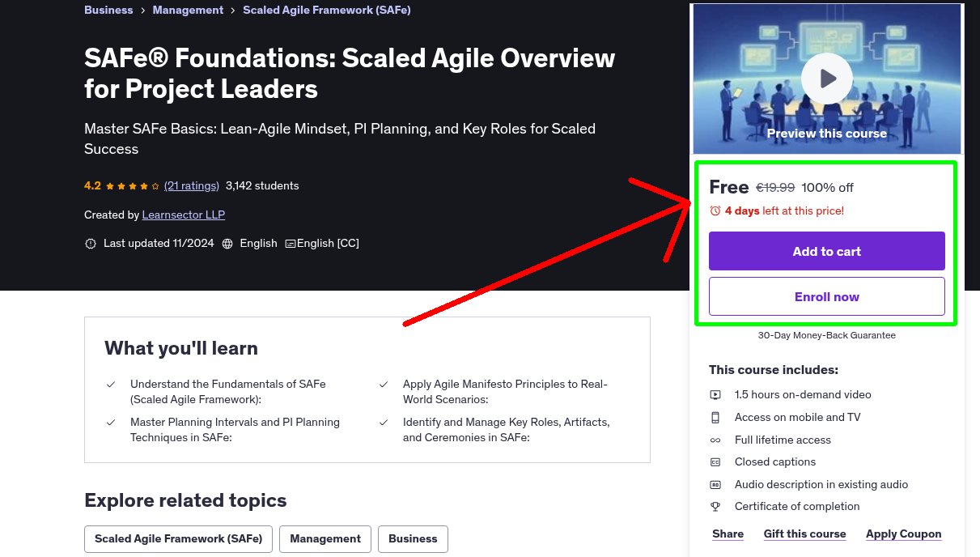Click the Enroll now button
The height and width of the screenshot is (557, 980).
[827, 296]
